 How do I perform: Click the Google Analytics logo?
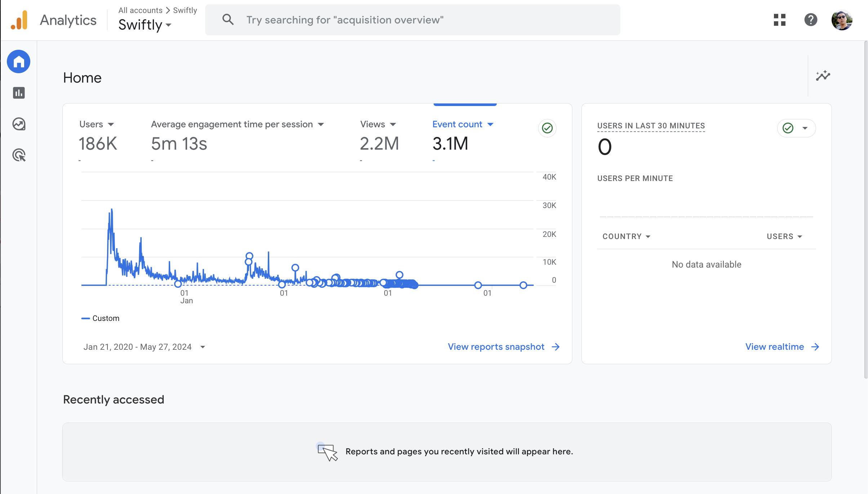(x=19, y=20)
